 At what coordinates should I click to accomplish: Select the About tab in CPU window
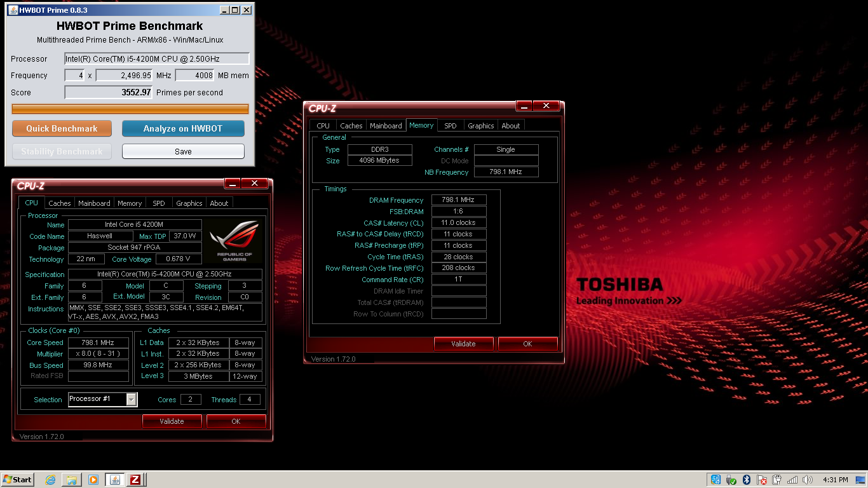click(219, 203)
